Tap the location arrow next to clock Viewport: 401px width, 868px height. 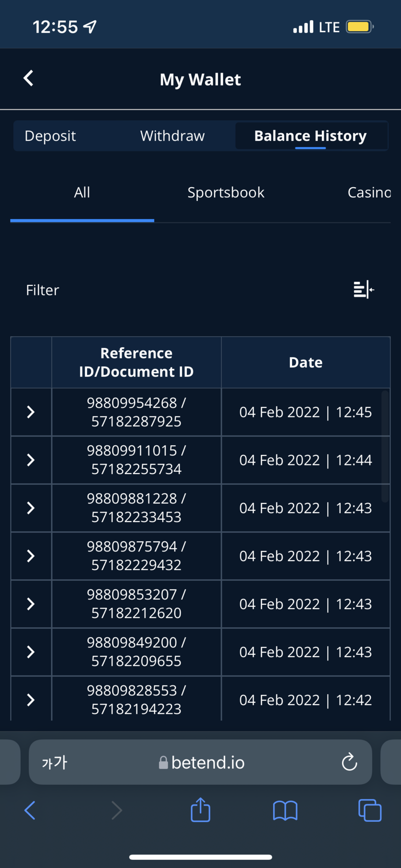tap(90, 26)
